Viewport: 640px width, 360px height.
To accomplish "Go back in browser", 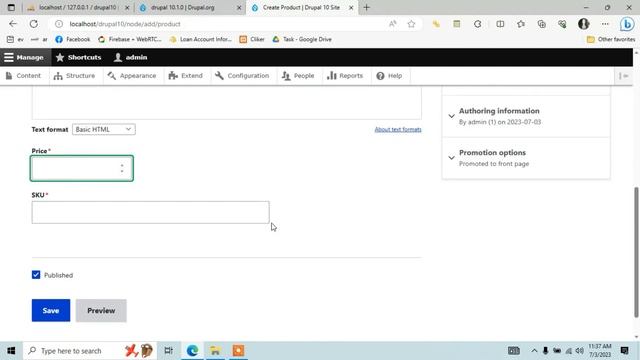I will click(13, 24).
